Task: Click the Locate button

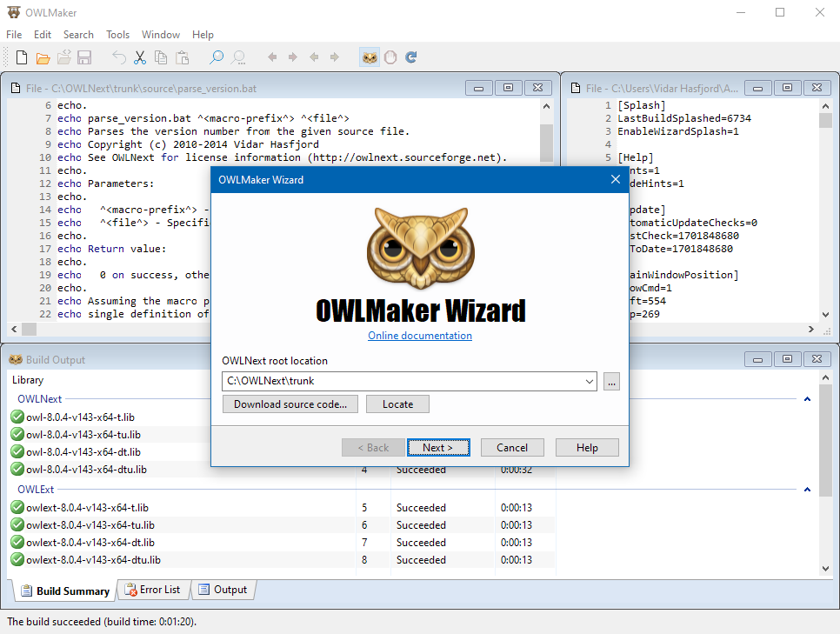Action: click(397, 404)
